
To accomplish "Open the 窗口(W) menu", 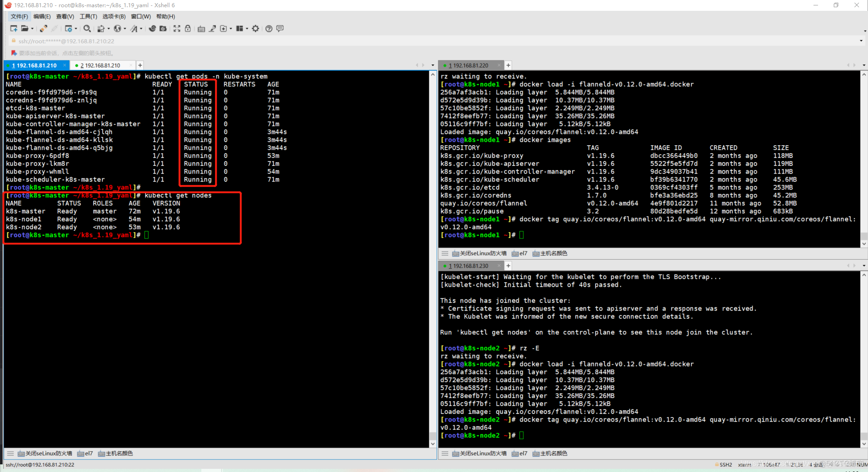I will click(141, 17).
